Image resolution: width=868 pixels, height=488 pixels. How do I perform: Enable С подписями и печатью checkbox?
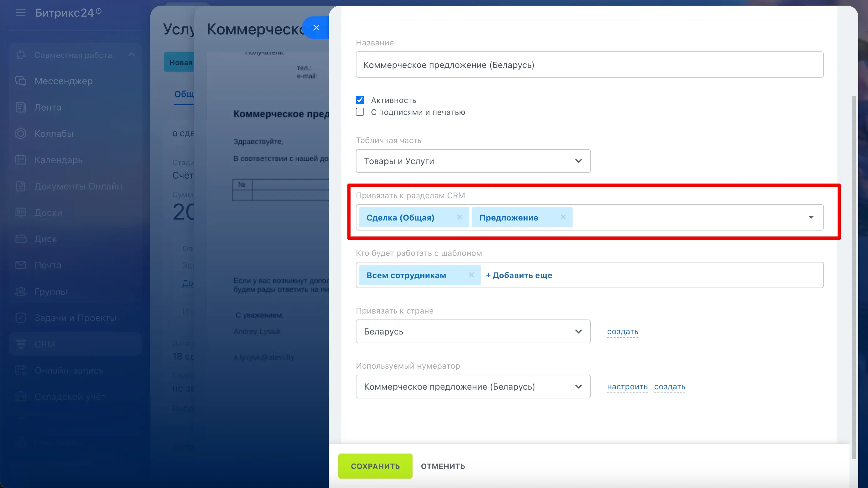(360, 112)
